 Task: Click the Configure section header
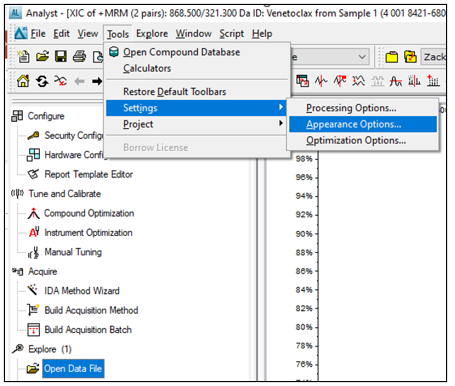[x=46, y=116]
